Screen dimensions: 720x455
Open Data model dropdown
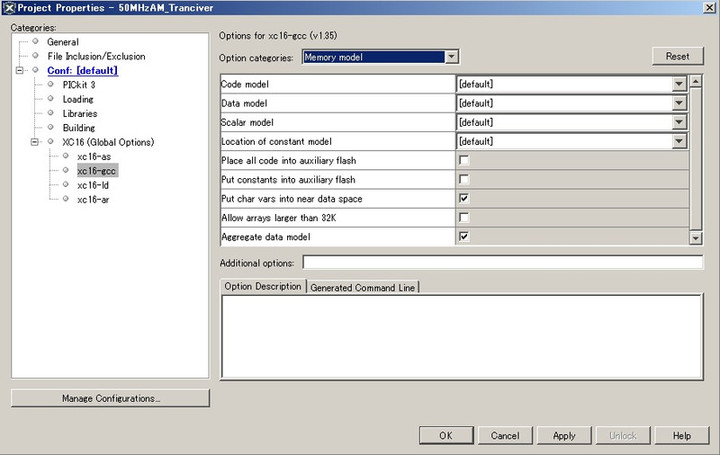pyautogui.click(x=679, y=103)
